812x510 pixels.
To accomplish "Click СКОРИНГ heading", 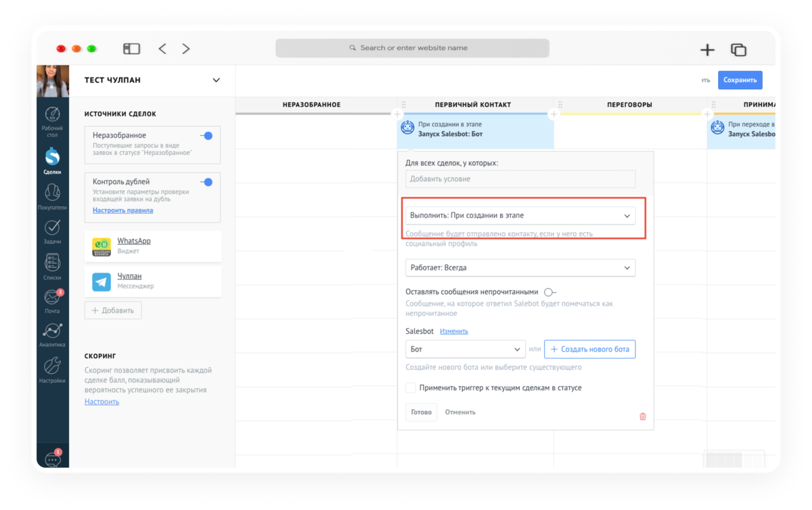I will pos(100,356).
